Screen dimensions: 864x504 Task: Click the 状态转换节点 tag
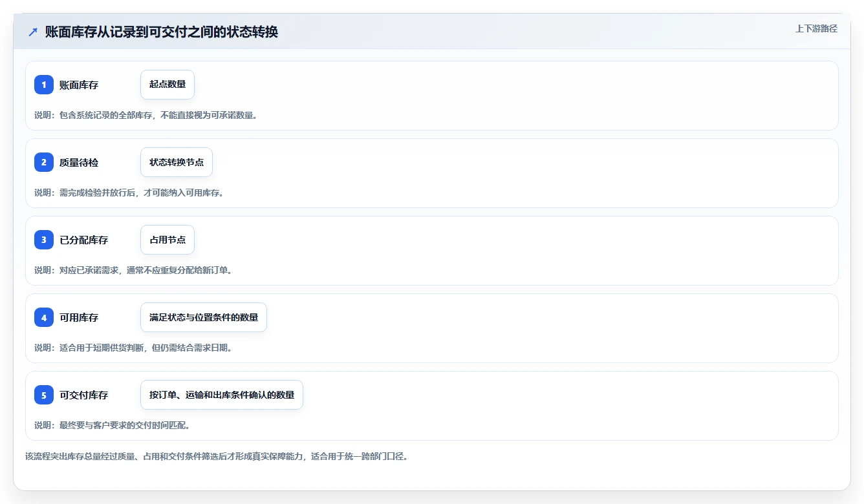177,162
